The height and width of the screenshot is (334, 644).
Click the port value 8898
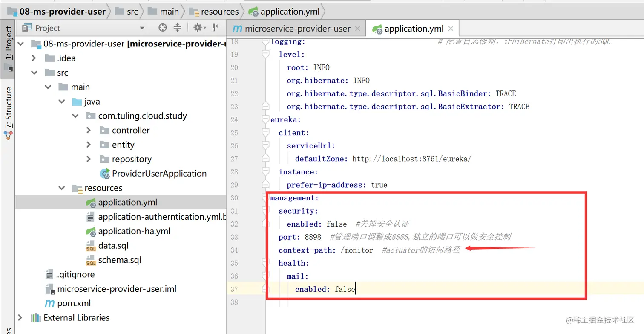[x=313, y=237]
